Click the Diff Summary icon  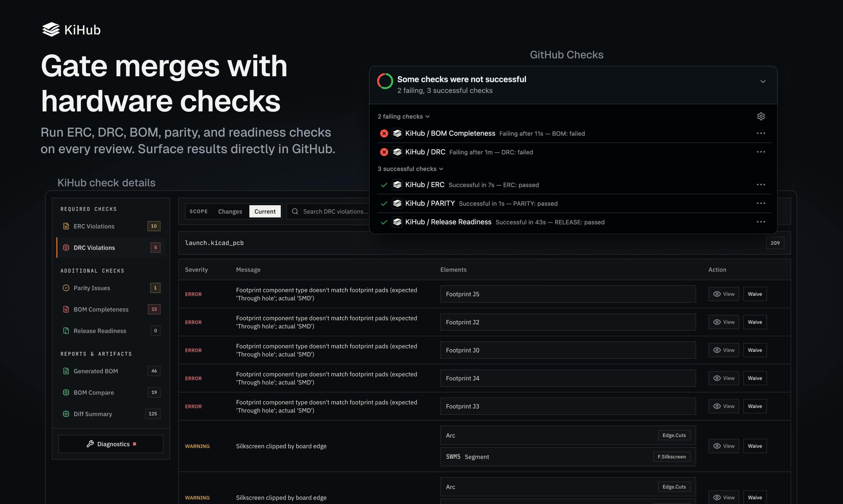coord(66,414)
